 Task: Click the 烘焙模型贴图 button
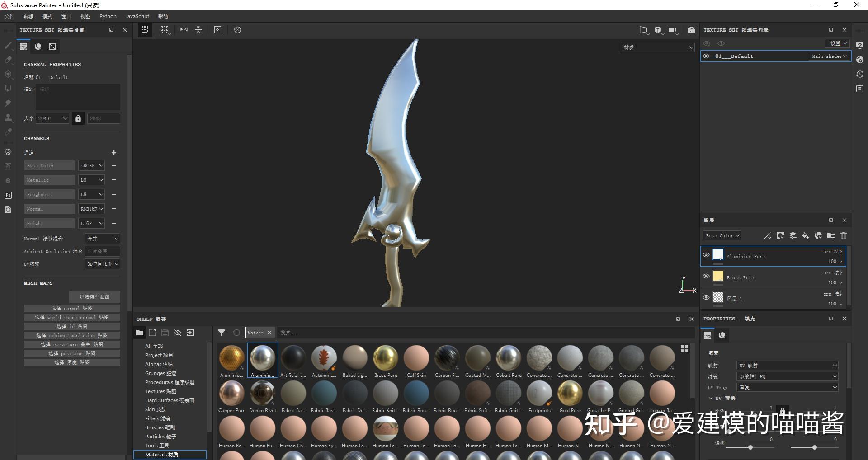(94, 297)
